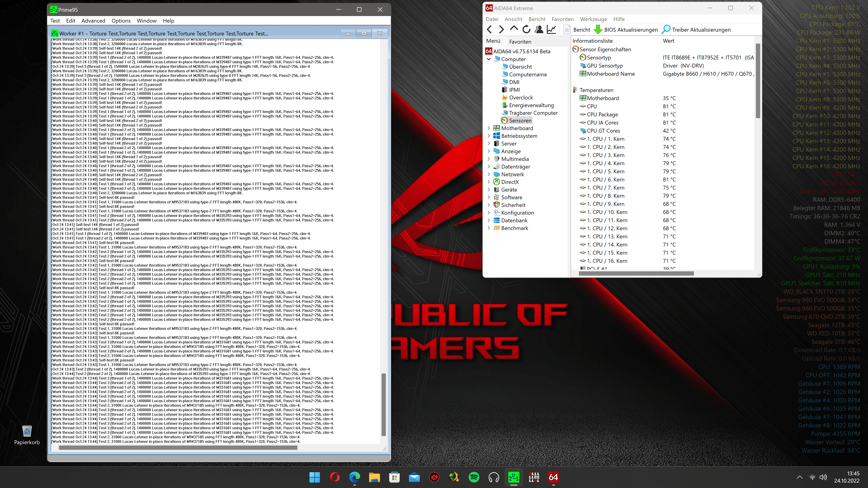Open Werkzeuge menu in AIDA64
Viewport: 868px width, 488px height.
pyautogui.click(x=593, y=19)
